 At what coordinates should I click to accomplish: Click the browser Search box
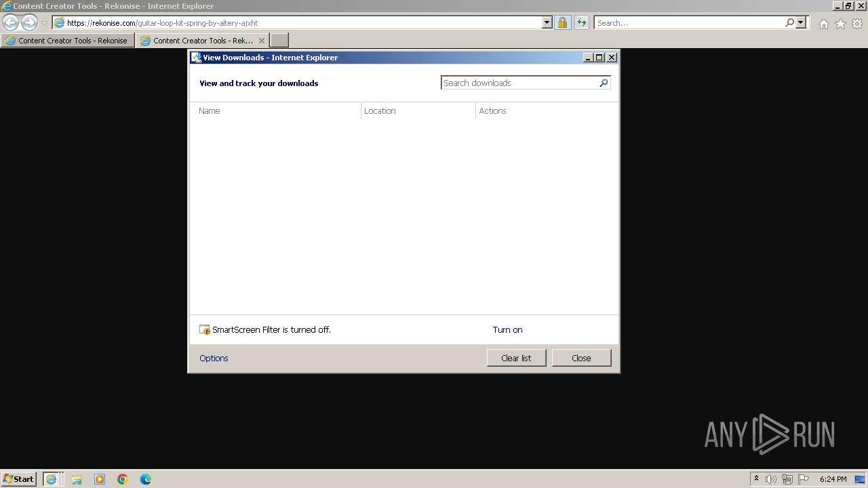(688, 22)
